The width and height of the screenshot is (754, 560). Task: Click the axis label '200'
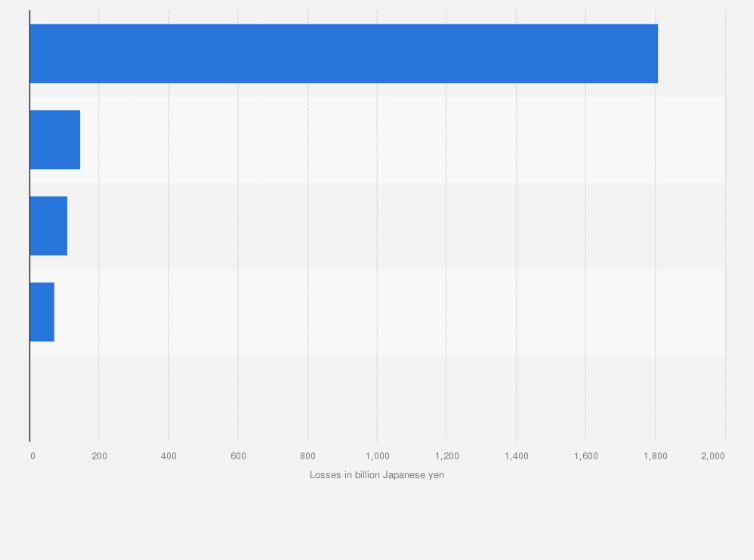[99, 456]
